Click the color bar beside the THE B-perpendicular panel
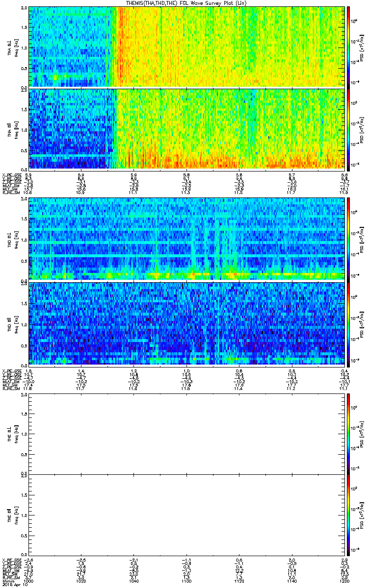 pyautogui.click(x=348, y=434)
